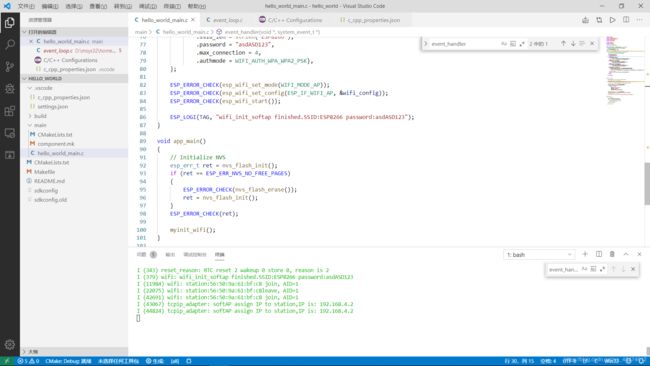Split the editor to the right
Viewport: 650px width, 366px height.
626,20
